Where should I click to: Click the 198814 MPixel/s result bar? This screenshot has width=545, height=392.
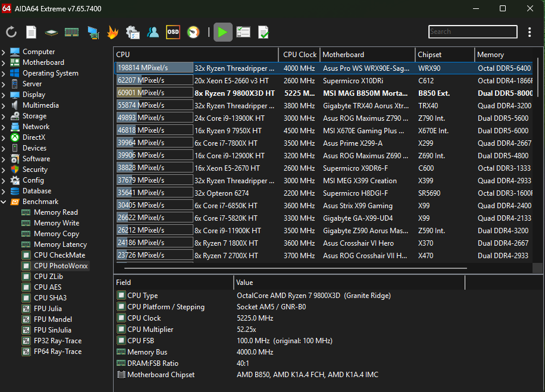click(155, 68)
